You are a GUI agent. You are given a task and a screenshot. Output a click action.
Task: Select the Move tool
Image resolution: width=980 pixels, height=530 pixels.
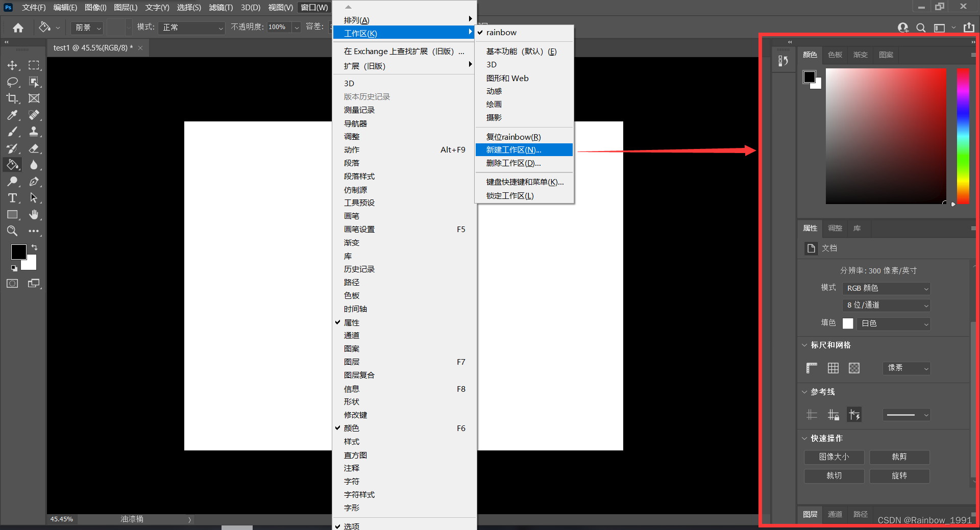(12, 65)
